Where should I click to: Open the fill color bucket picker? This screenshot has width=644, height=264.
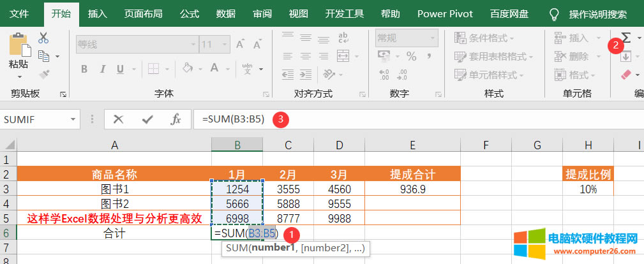coord(188,69)
